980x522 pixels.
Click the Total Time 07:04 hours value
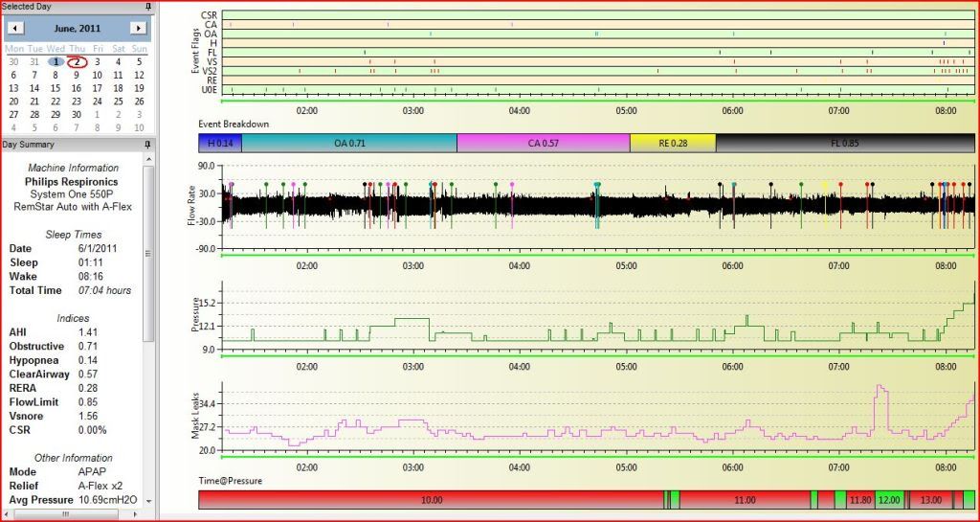104,290
